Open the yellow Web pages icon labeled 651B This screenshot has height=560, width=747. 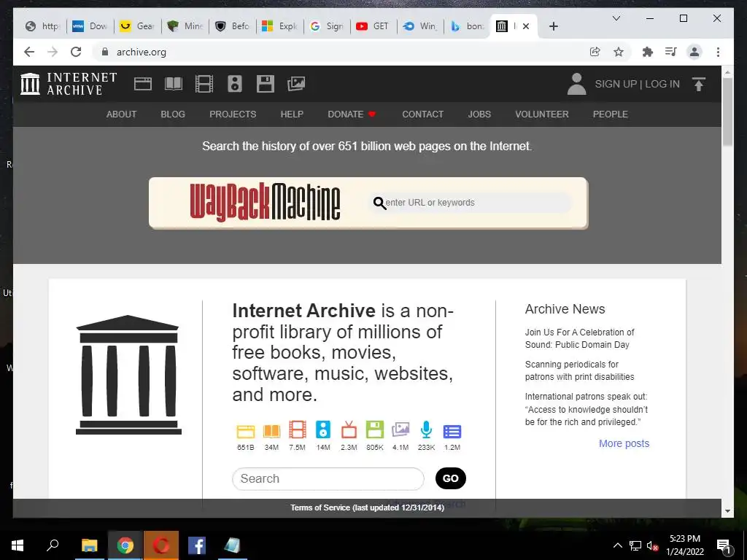(x=246, y=430)
